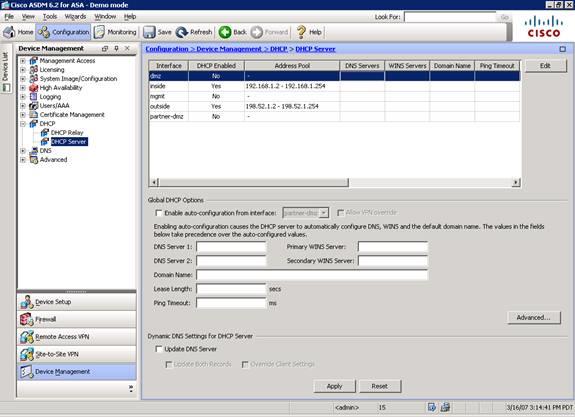575x417 pixels.
Task: Open the Window menu
Action: [105, 17]
